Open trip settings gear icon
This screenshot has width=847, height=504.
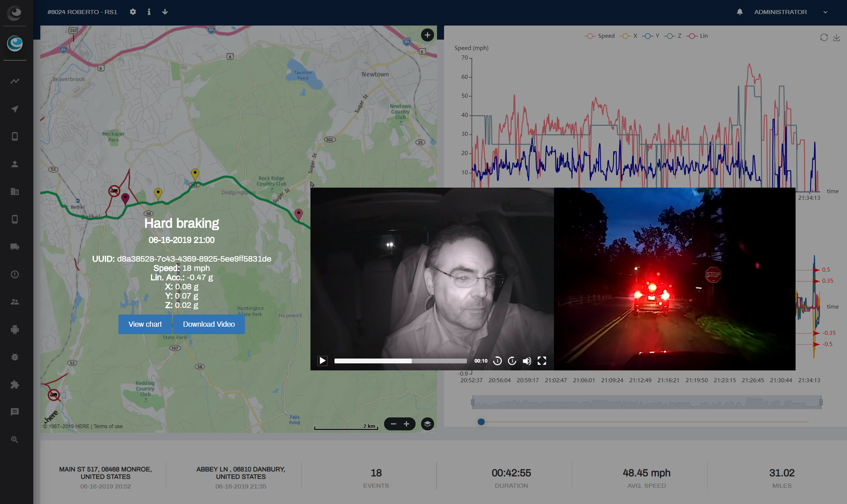[133, 12]
